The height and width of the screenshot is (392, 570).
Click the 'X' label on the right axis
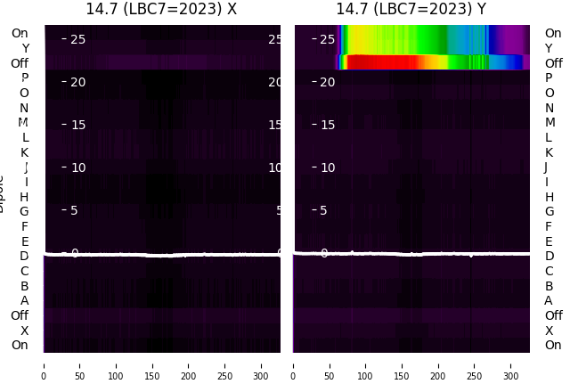coord(549,331)
